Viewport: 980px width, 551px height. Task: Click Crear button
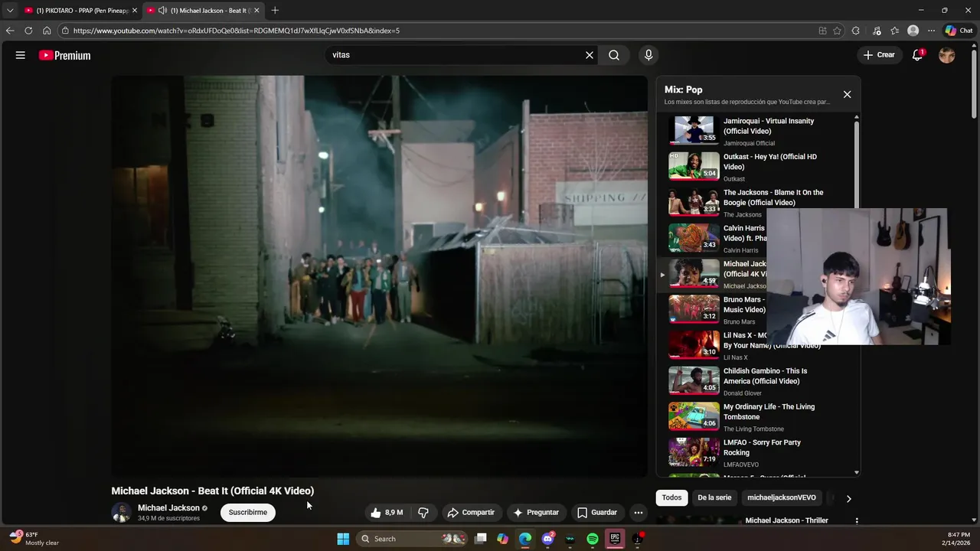point(879,55)
